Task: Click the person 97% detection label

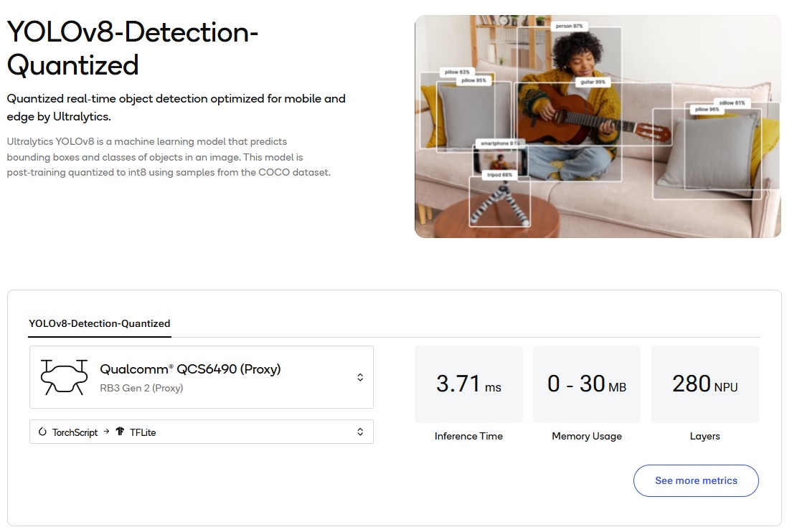Action: point(571,26)
